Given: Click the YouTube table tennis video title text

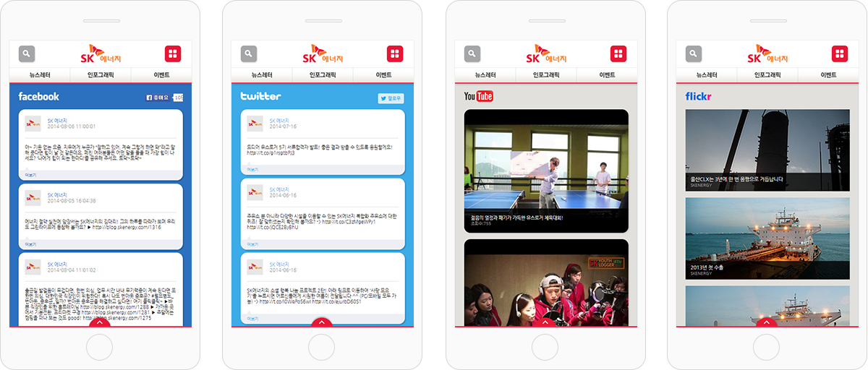Looking at the screenshot, I should 517,217.
